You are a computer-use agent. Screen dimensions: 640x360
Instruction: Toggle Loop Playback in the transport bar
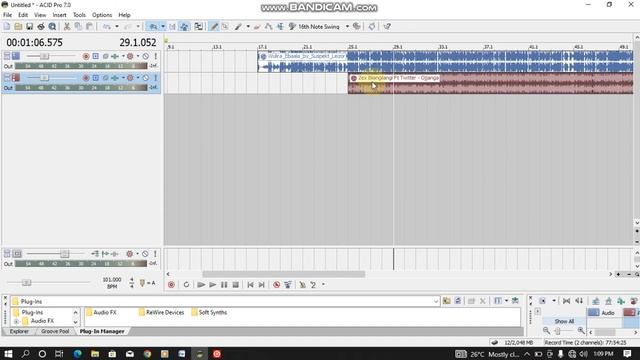[x=186, y=284]
